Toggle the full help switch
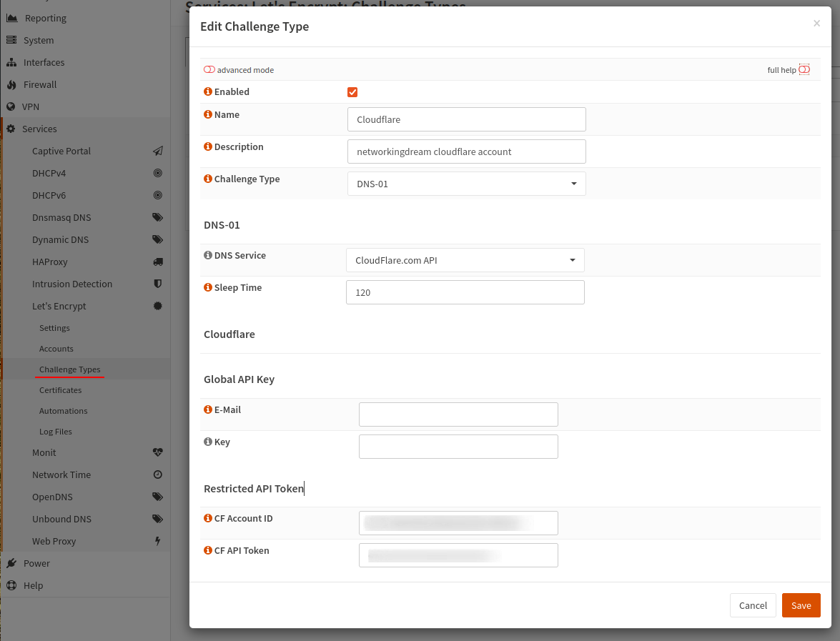The width and height of the screenshot is (840, 641). 804,69
